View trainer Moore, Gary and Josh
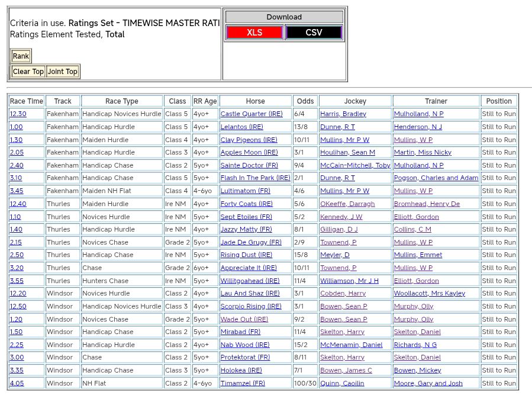 [428, 383]
